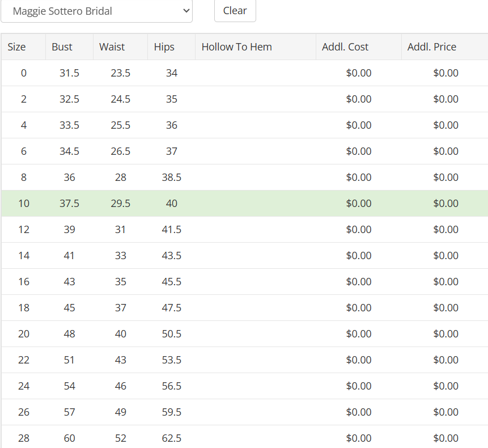Screen dimensions: 488x448
Task: Select the Size column header
Action: pos(23,47)
